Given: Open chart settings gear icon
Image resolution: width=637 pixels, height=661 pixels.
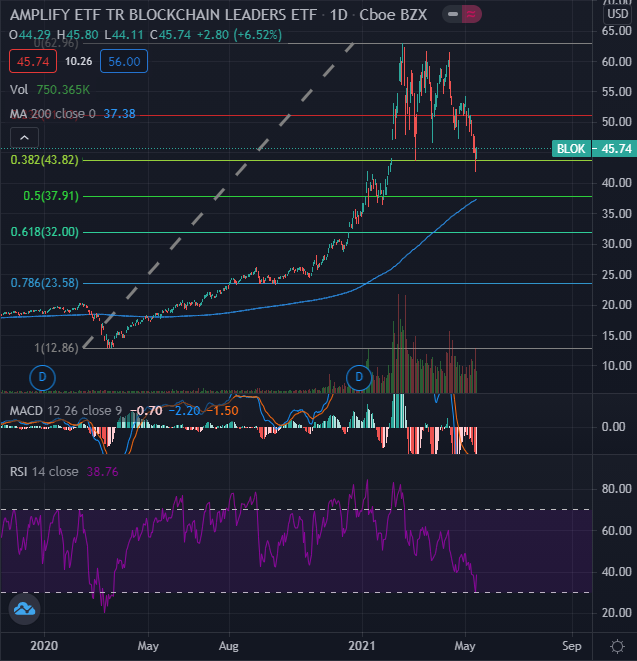Looking at the screenshot, I should 618,646.
